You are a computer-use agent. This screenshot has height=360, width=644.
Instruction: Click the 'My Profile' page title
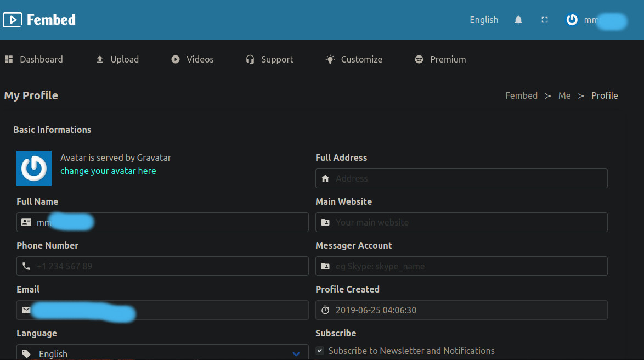31,95
